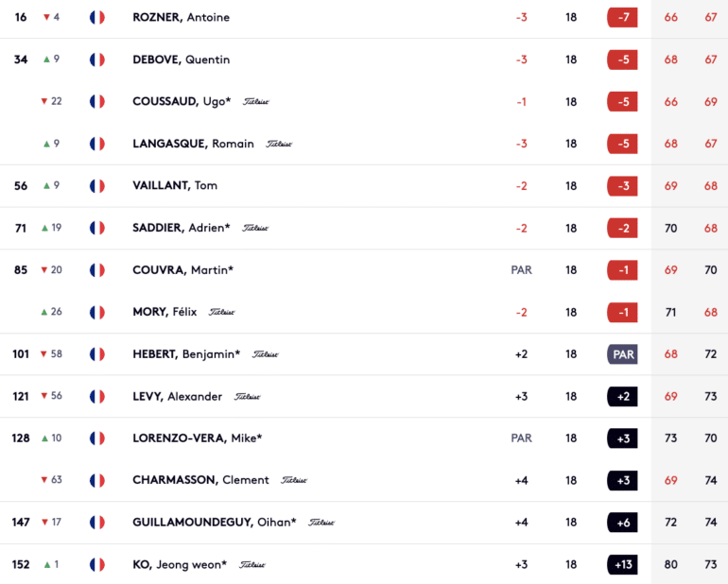This screenshot has width=728, height=584.
Task: Click the French flag beside ROZNER, Antoine
Action: [97, 17]
